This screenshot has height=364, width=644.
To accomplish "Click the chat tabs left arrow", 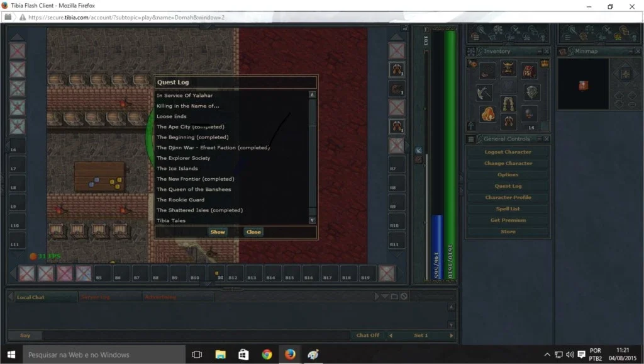I will tap(10, 297).
